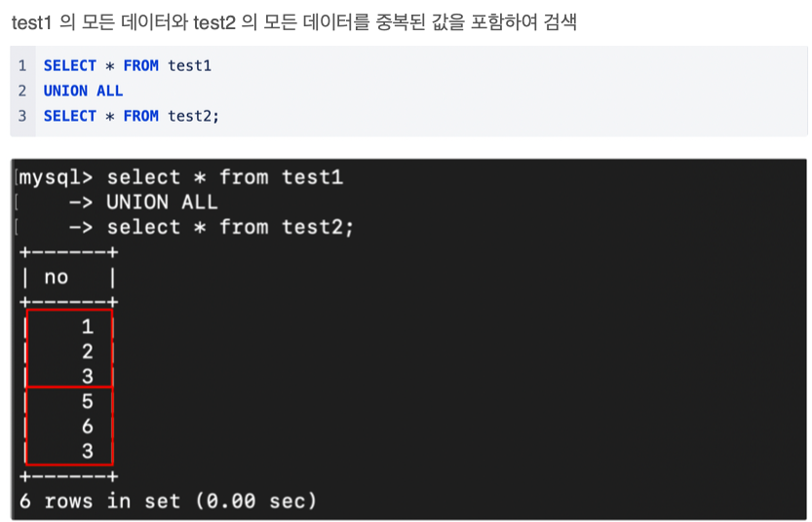Viewport: 812px width, 522px height.
Task: Click the FROM keyword on line 3
Action: pos(140,116)
